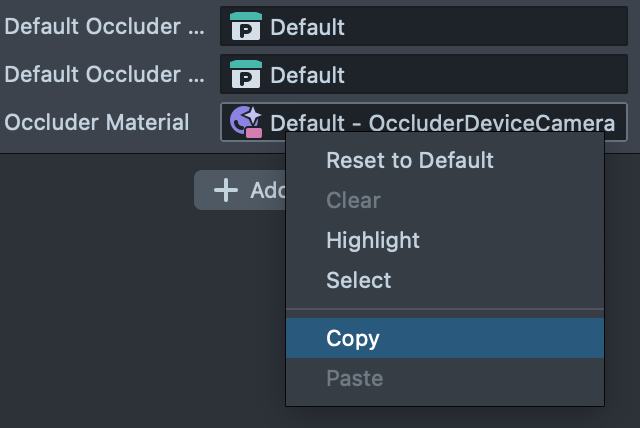The width and height of the screenshot is (640, 428).
Task: Click the "Default" text in the first occluder field
Action: [308, 27]
